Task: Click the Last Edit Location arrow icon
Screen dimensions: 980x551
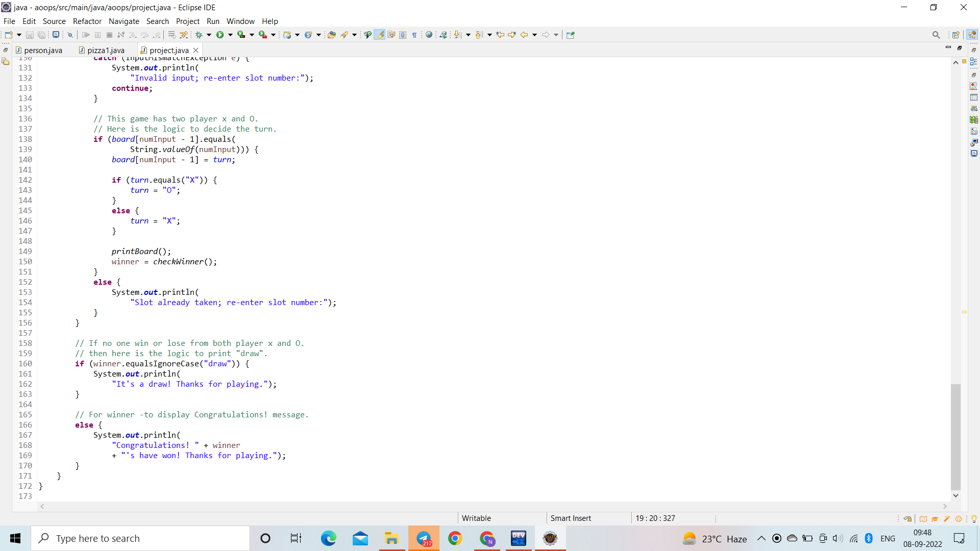Action: (x=500, y=35)
